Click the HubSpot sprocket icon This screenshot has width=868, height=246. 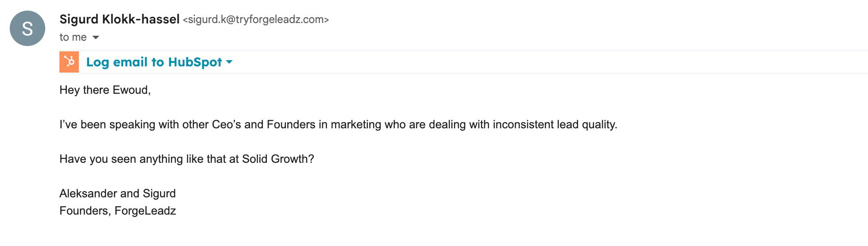click(69, 62)
